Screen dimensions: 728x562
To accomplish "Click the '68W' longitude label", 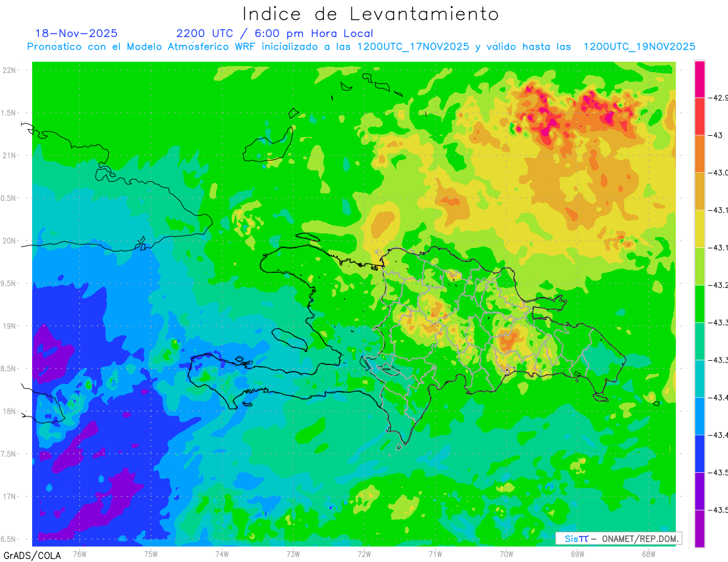I will 649,554.
